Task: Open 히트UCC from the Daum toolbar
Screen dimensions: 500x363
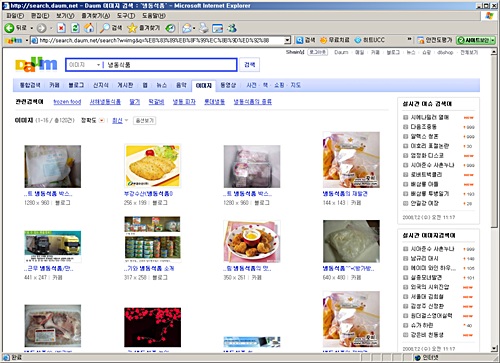Action: (369, 40)
